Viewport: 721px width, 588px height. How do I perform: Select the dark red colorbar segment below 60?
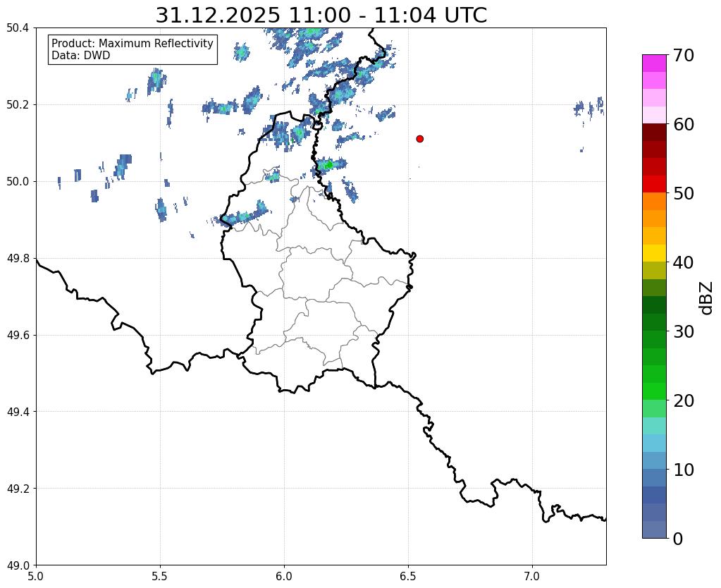point(654,133)
